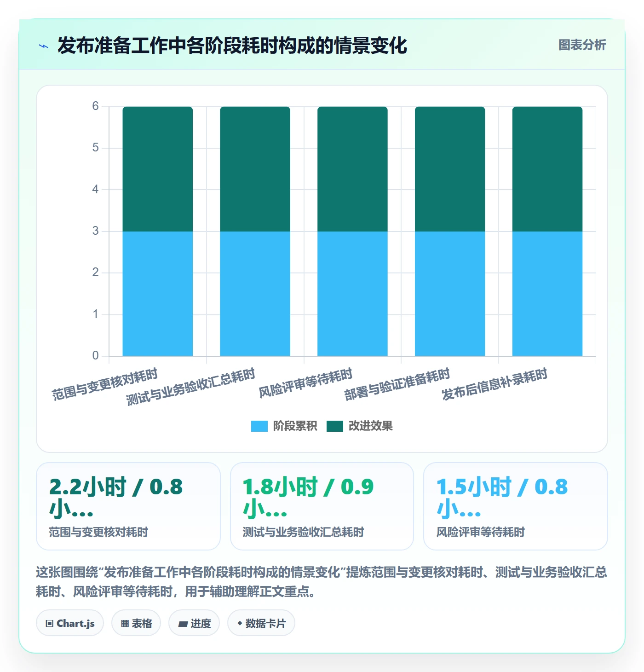644x672 pixels.
Task: Click the 图表分析 label in header
Action: [582, 45]
